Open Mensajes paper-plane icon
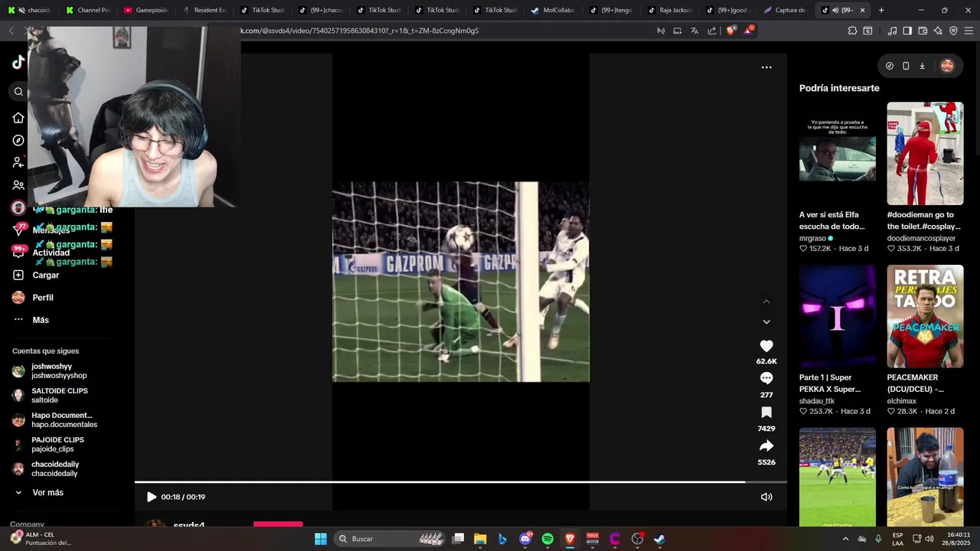The image size is (980, 551). pyautogui.click(x=18, y=230)
